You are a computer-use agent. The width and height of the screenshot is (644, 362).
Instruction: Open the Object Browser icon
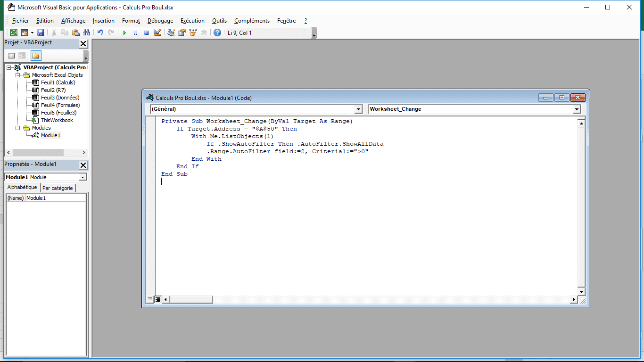[193, 33]
